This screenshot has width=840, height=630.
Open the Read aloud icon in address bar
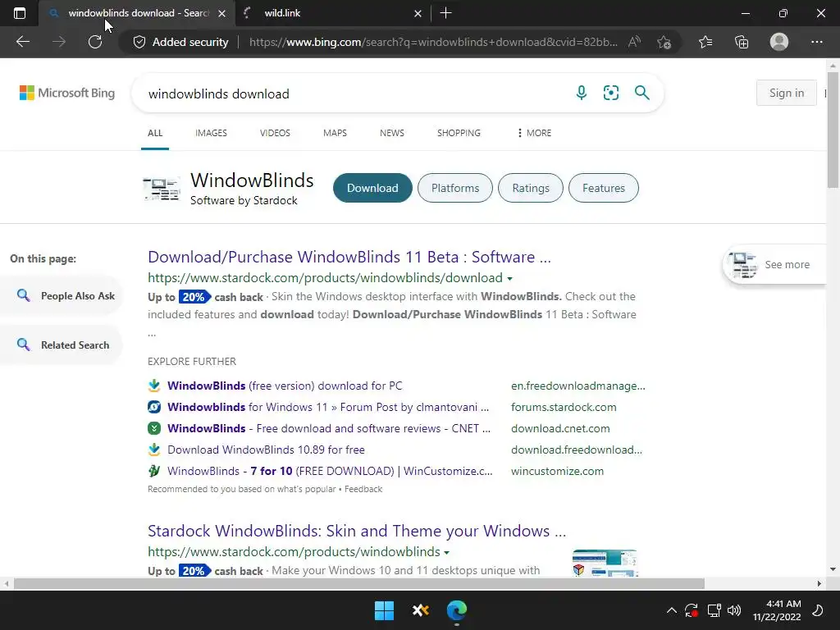634,42
